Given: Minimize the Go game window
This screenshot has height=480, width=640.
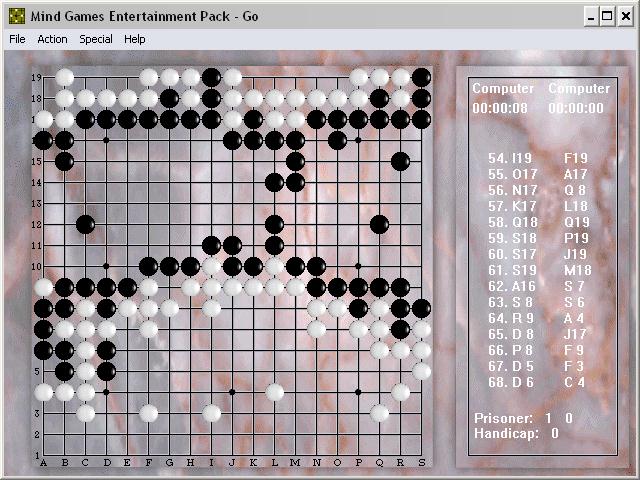Looking at the screenshot, I should coord(591,17).
